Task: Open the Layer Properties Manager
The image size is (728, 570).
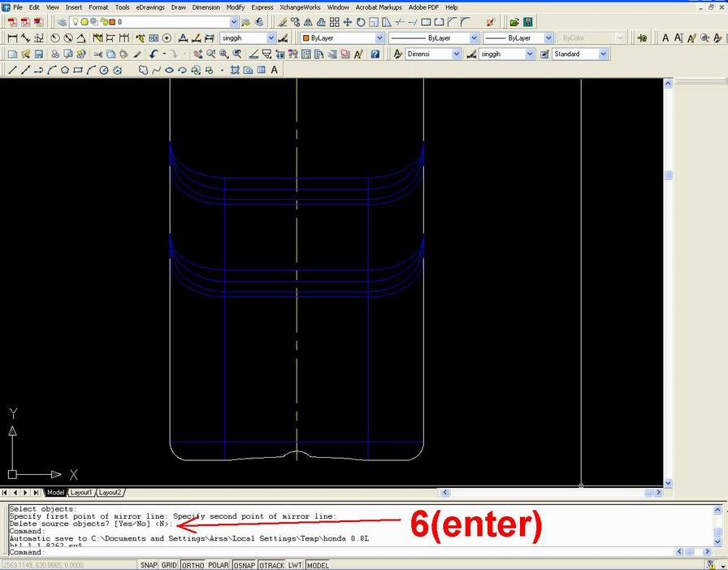Action: (61, 24)
